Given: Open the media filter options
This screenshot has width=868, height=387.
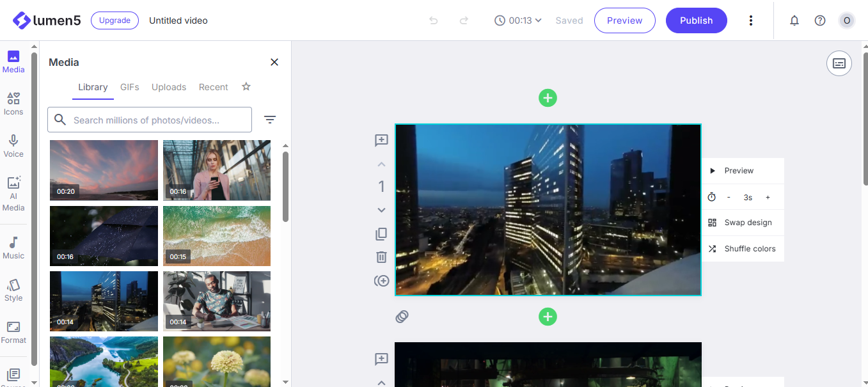Looking at the screenshot, I should pos(270,120).
